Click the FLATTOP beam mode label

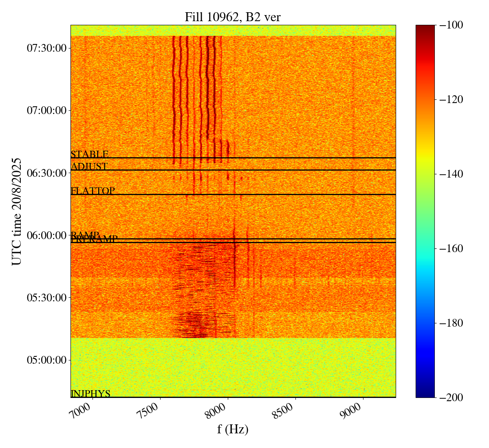(93, 191)
